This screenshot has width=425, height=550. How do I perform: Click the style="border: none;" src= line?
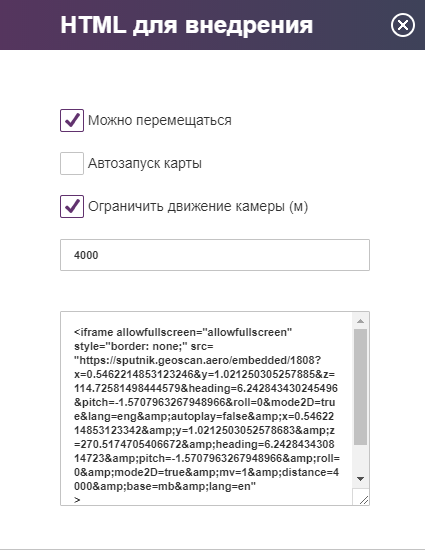144,346
